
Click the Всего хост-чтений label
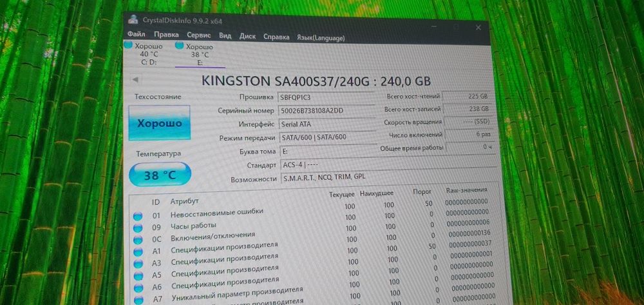(x=413, y=96)
